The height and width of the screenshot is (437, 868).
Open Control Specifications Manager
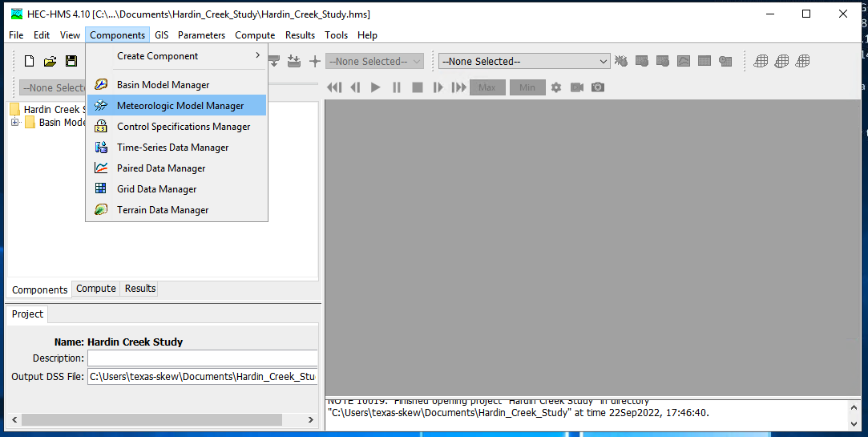point(176,126)
